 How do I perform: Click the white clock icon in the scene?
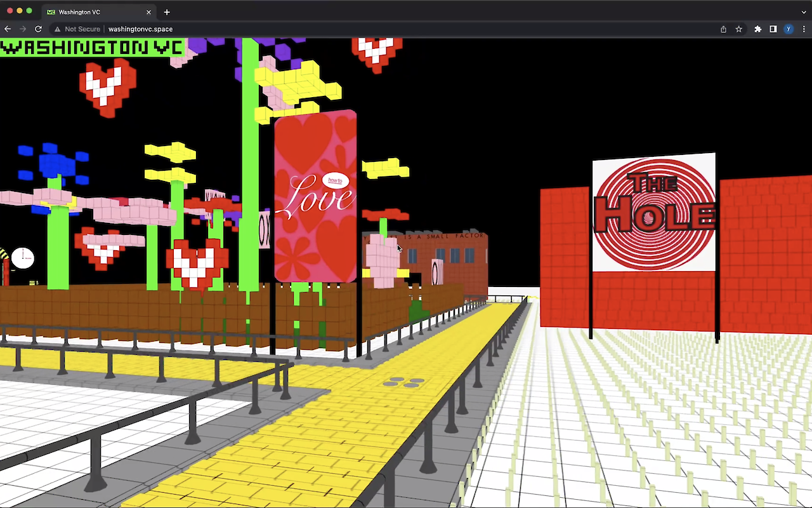tap(23, 257)
